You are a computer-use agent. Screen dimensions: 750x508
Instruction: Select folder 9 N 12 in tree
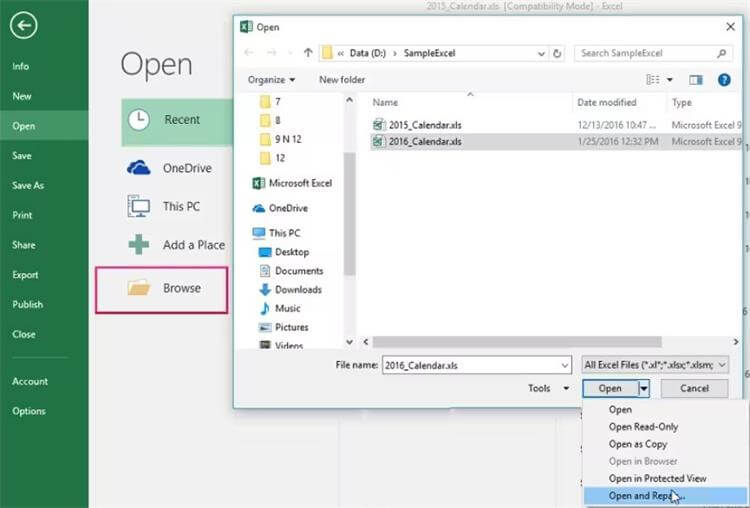coord(281,139)
